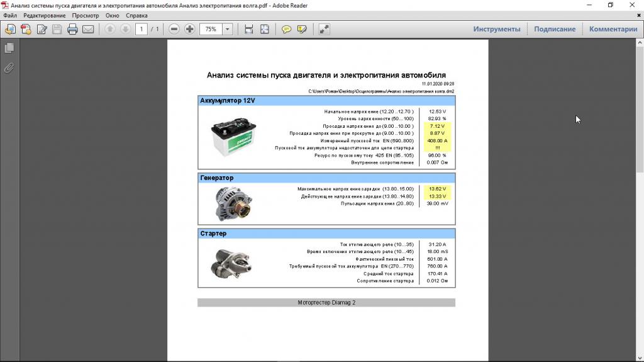The image size is (644, 362).
Task: Click the 13.62 V highlighted value
Action: (x=438, y=189)
